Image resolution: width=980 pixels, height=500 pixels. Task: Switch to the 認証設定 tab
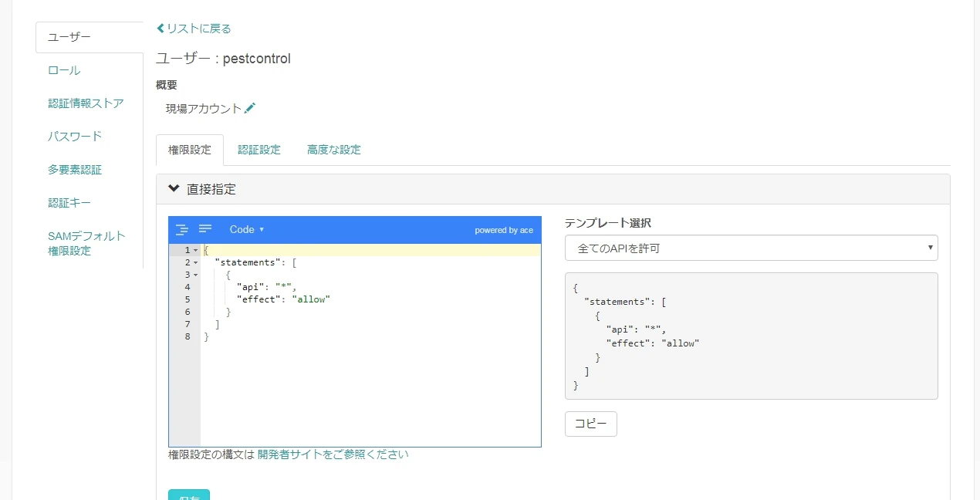259,150
